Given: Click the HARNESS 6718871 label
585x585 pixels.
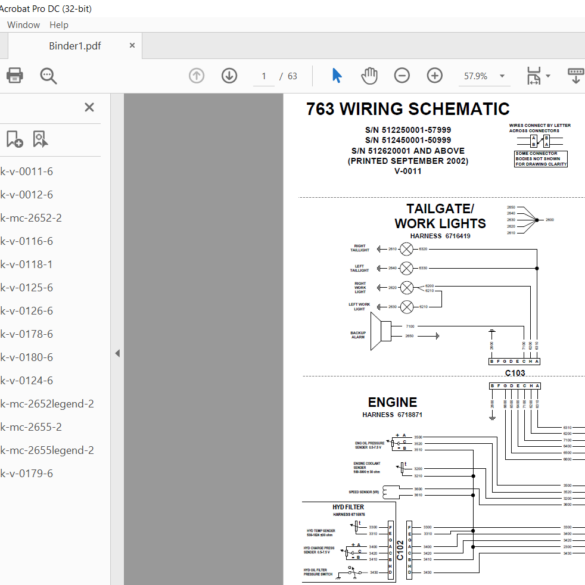Looking at the screenshot, I should pos(392,414).
